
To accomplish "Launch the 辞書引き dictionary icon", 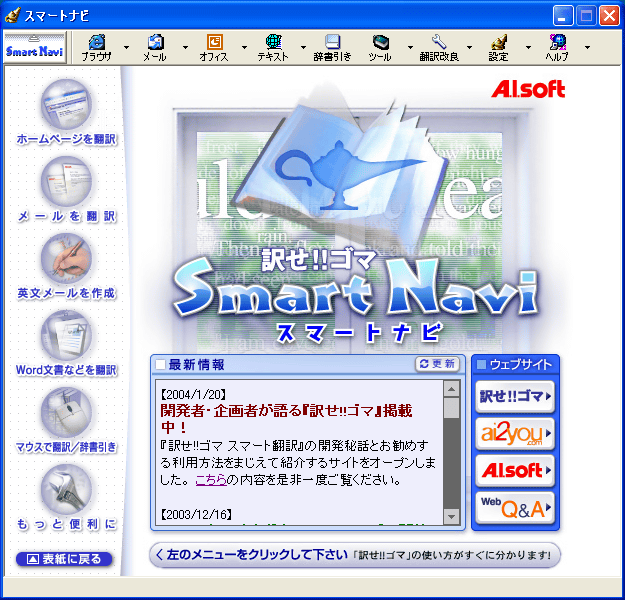I will point(332,47).
